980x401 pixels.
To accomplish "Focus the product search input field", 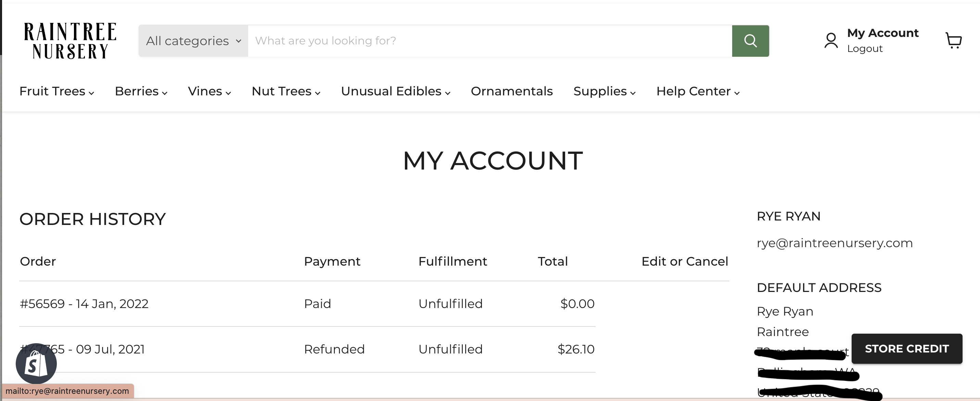I will coord(490,41).
